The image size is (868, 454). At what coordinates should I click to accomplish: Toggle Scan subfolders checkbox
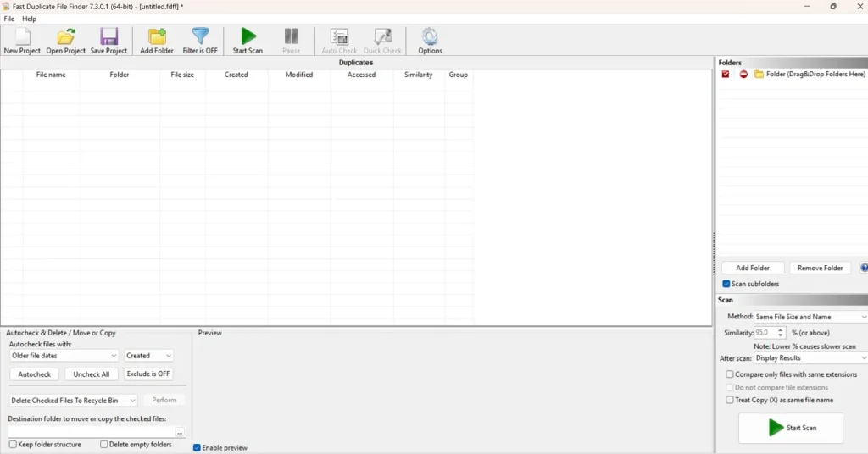(x=726, y=284)
